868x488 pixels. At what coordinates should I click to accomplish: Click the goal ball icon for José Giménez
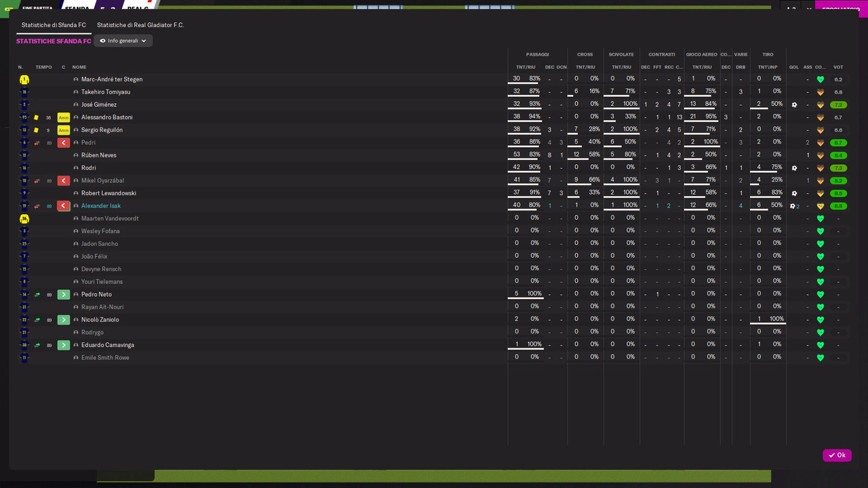[794, 105]
